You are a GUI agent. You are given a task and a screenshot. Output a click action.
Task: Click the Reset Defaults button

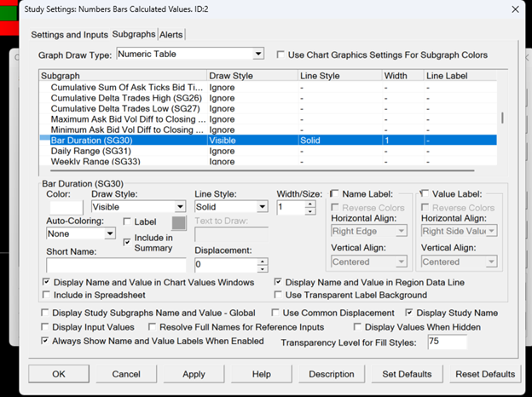(x=485, y=374)
